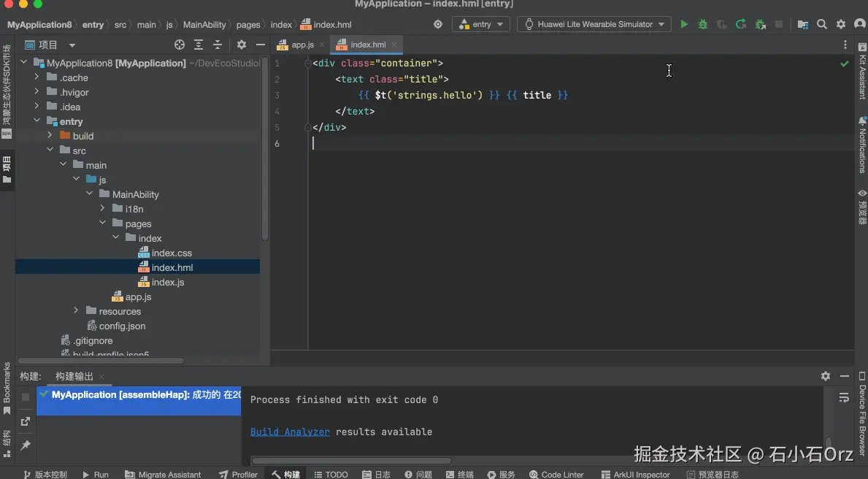Image resolution: width=868 pixels, height=479 pixels.
Task: Open Huawei Lite Wearable Simulator device dropdown
Action: (x=594, y=24)
